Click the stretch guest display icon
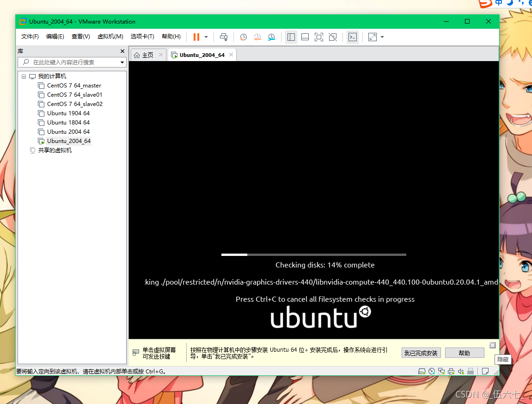The image size is (532, 404). click(x=372, y=37)
